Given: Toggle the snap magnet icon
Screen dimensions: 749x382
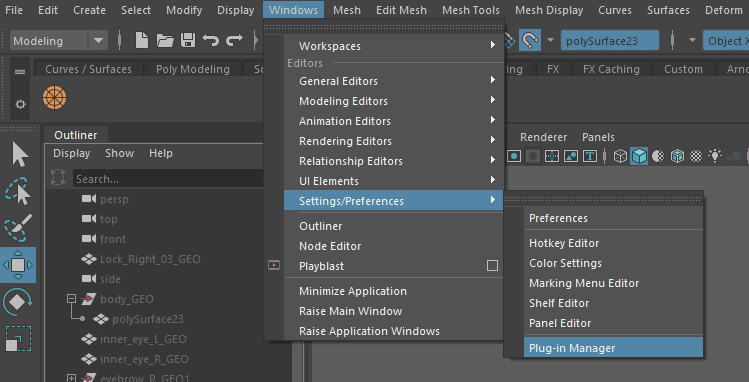Looking at the screenshot, I should pos(530,41).
